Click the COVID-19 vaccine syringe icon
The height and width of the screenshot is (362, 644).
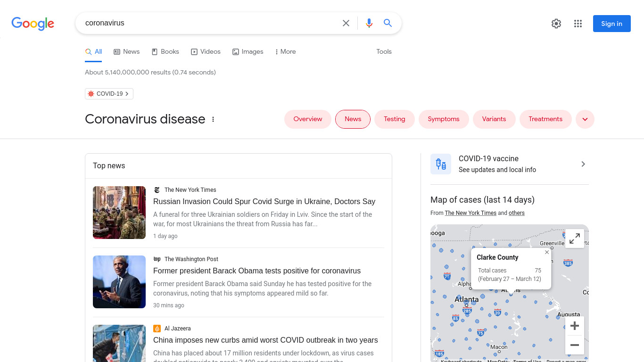(x=441, y=164)
